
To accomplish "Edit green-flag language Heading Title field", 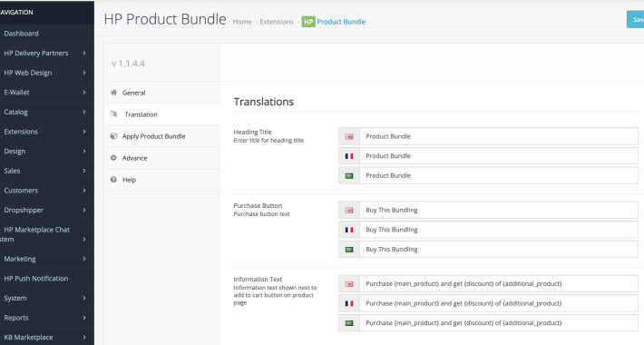I will (x=499, y=176).
